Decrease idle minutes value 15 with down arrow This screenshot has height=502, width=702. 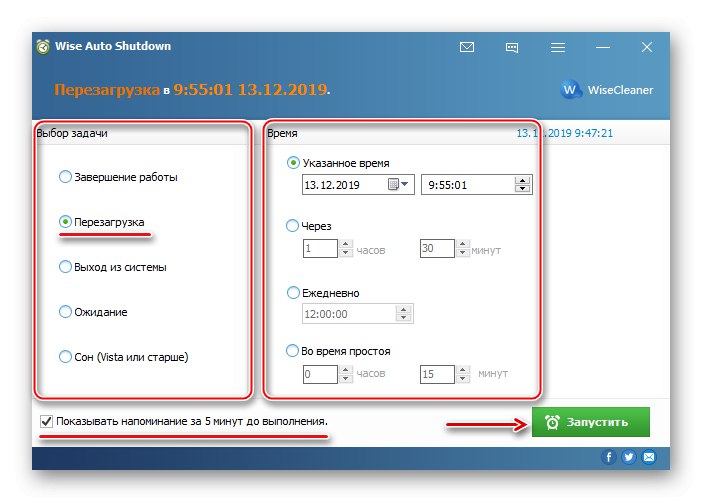pos(463,378)
